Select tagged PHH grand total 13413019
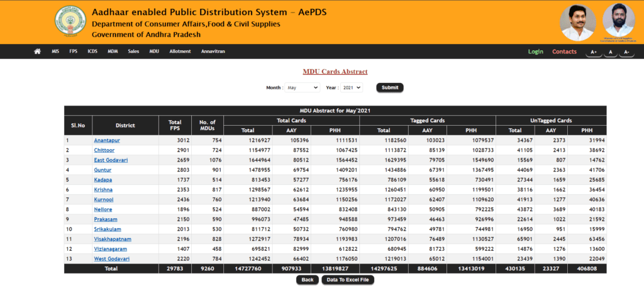Screen dimensions: 644x298 [x=470, y=268]
